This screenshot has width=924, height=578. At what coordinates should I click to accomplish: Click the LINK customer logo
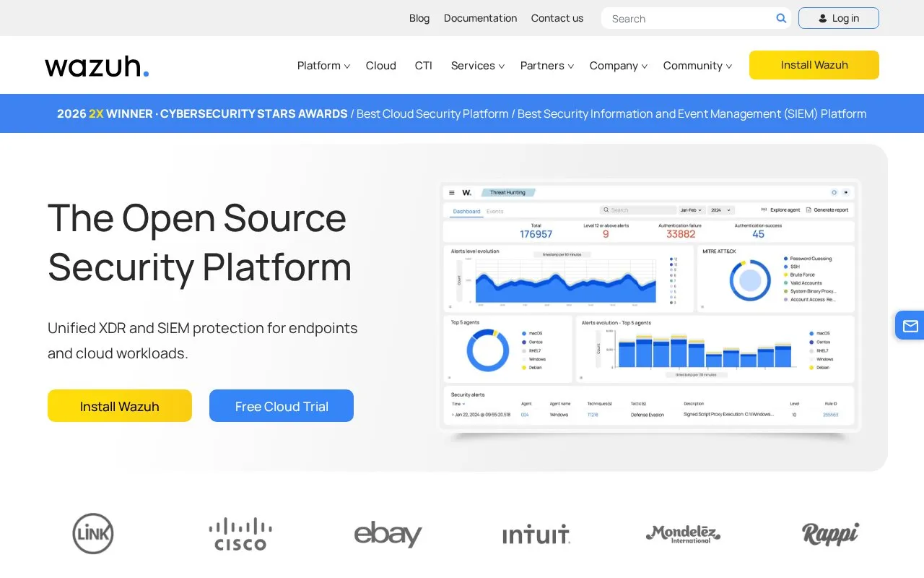click(x=93, y=534)
